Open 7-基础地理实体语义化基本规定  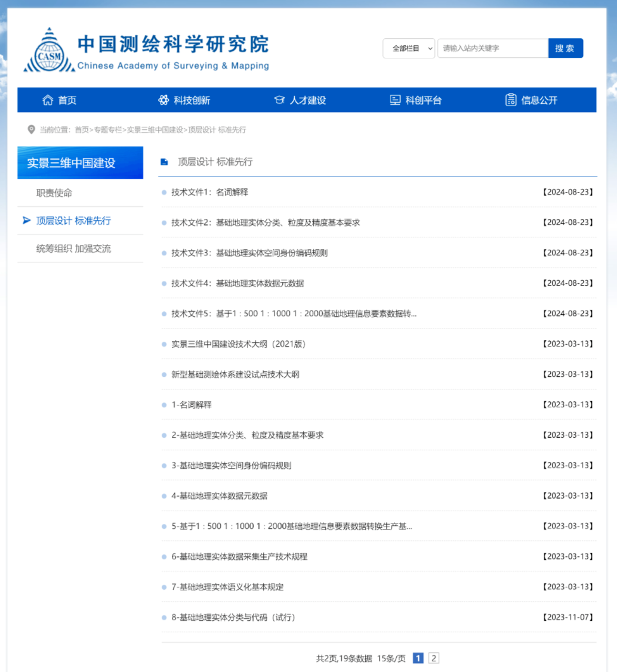pyautogui.click(x=227, y=587)
